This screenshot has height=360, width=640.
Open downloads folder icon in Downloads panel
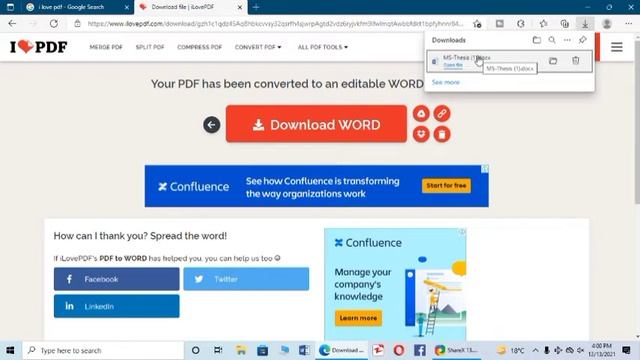click(x=537, y=40)
